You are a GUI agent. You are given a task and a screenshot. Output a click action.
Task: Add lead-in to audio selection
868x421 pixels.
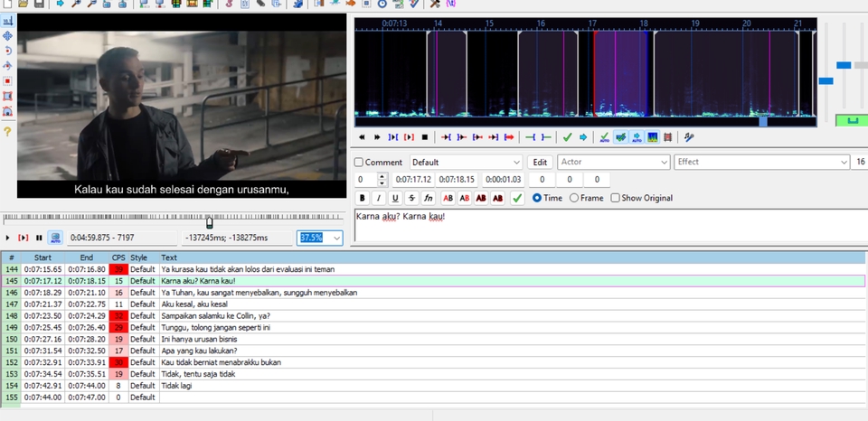coord(530,137)
